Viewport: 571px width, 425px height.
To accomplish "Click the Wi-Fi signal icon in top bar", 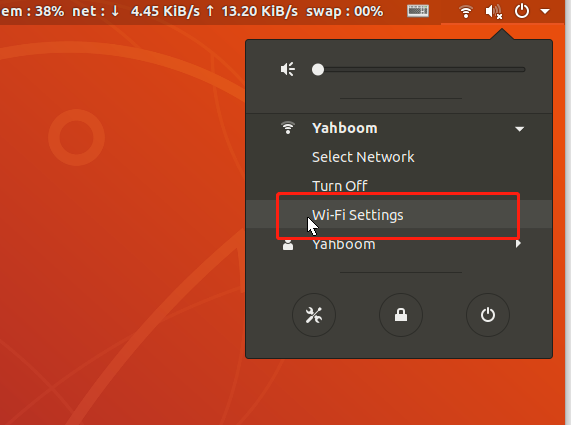I will point(466,12).
